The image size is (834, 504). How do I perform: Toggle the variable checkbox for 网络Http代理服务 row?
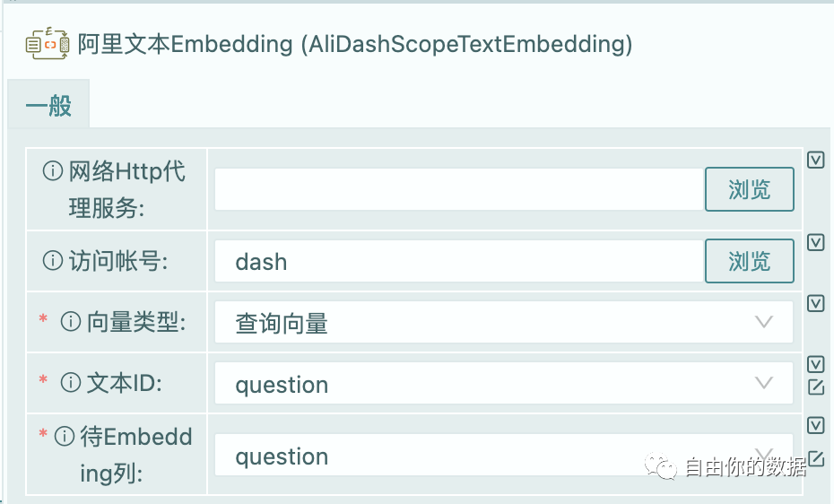[x=815, y=160]
